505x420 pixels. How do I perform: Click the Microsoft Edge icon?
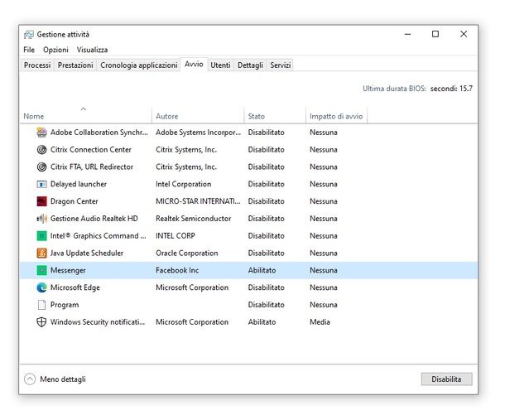click(41, 287)
